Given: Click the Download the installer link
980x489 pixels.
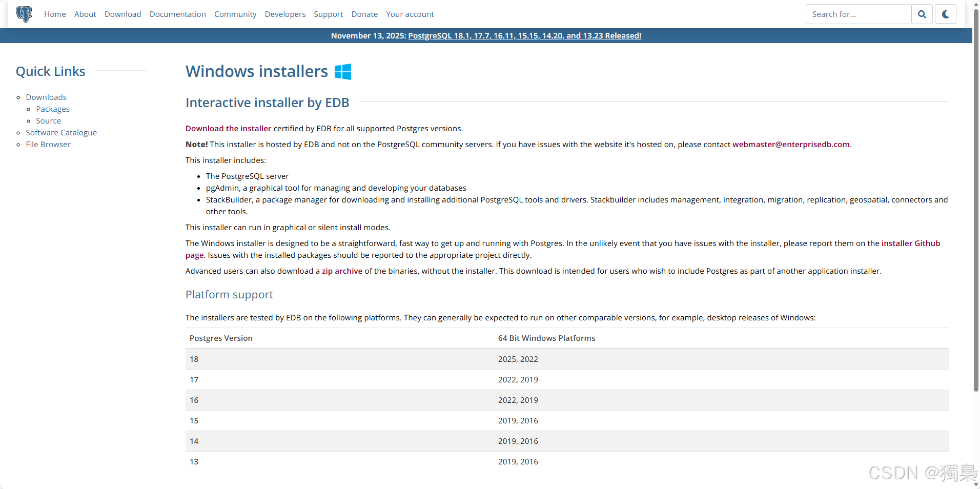Looking at the screenshot, I should point(228,128).
